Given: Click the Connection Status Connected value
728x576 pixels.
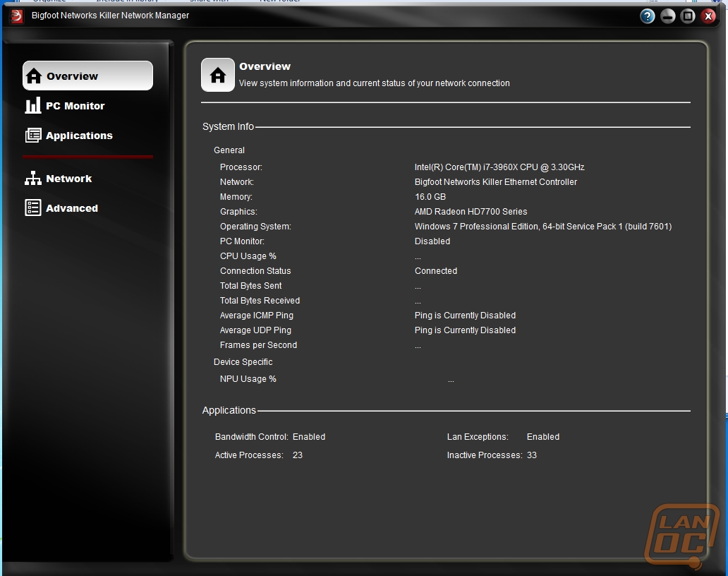Looking at the screenshot, I should coord(436,271).
